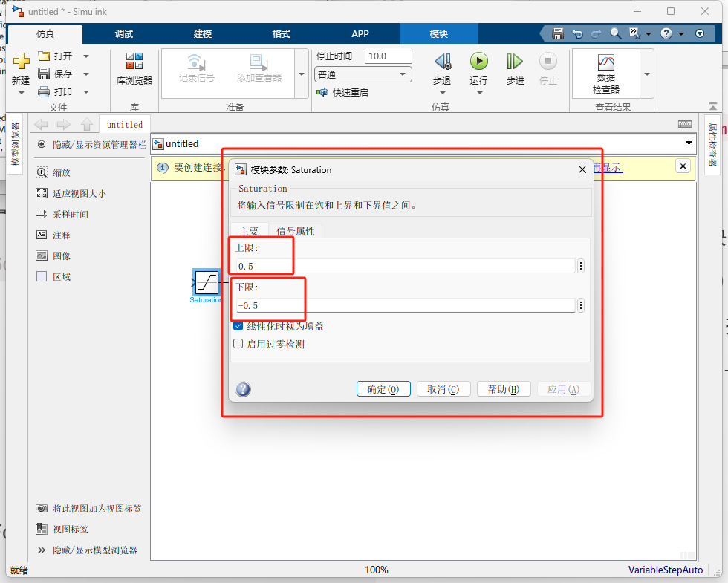The height and width of the screenshot is (583, 728).
Task: Select the Saturation block on canvas
Action: coord(207,283)
